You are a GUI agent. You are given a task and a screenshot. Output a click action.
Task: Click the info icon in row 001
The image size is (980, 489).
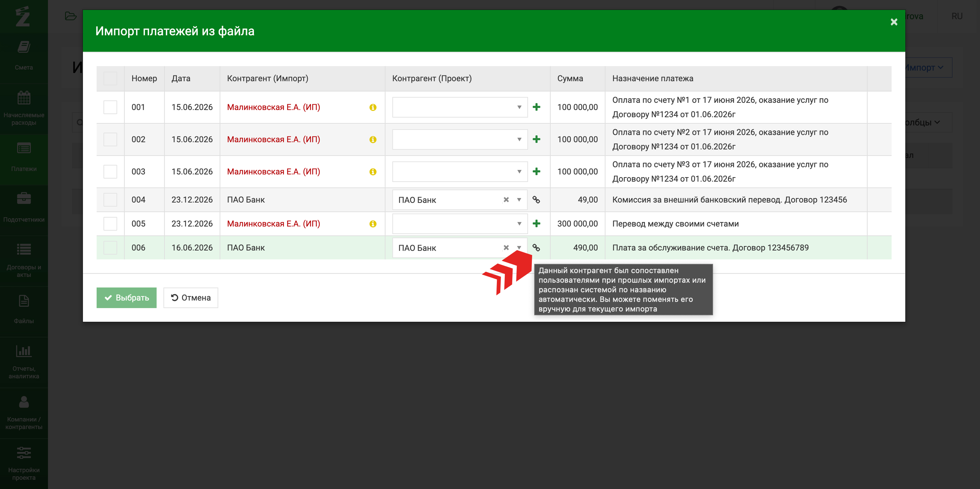pyautogui.click(x=373, y=107)
